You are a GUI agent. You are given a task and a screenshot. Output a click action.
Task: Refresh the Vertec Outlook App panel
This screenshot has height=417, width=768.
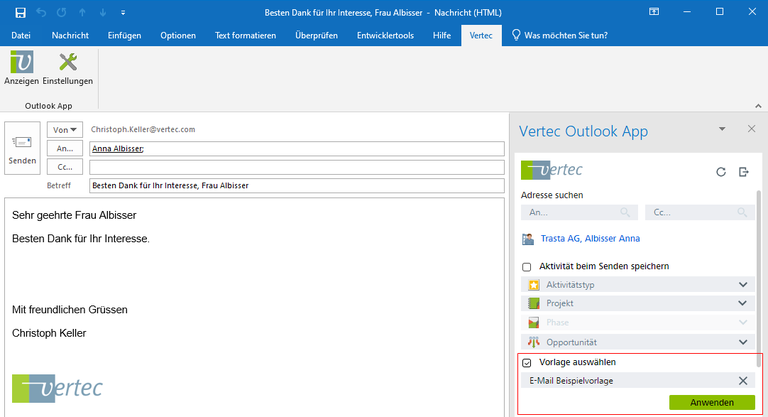(721, 172)
